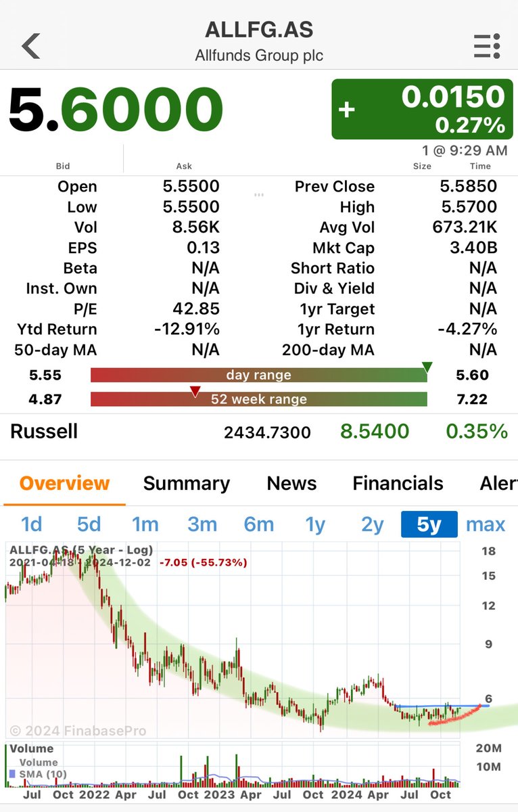Image resolution: width=518 pixels, height=812 pixels.
Task: Tap the -7.05 (-55.73%) chart change label
Action: point(203,562)
